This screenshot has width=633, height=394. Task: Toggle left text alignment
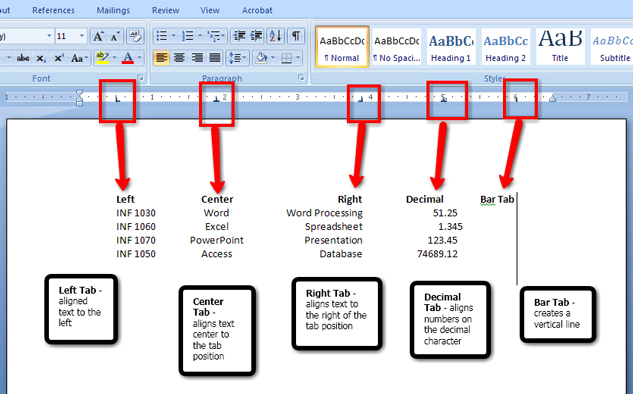click(161, 59)
